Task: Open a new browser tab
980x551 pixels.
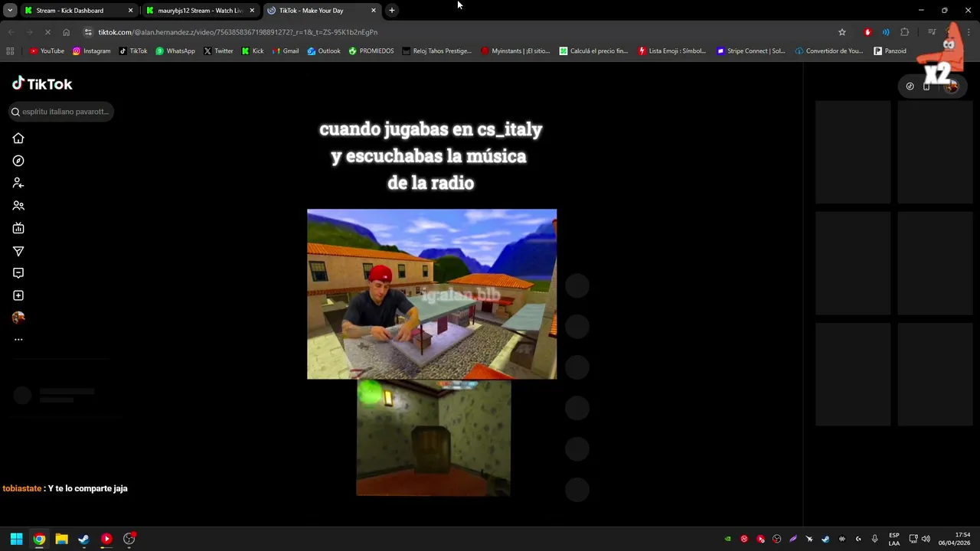Action: [x=392, y=11]
